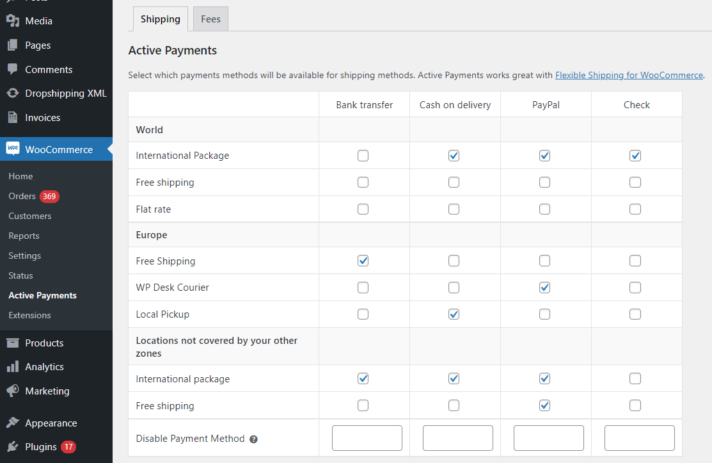
Task: Uncheck PayPal for WP Desk Courier
Action: 544,287
